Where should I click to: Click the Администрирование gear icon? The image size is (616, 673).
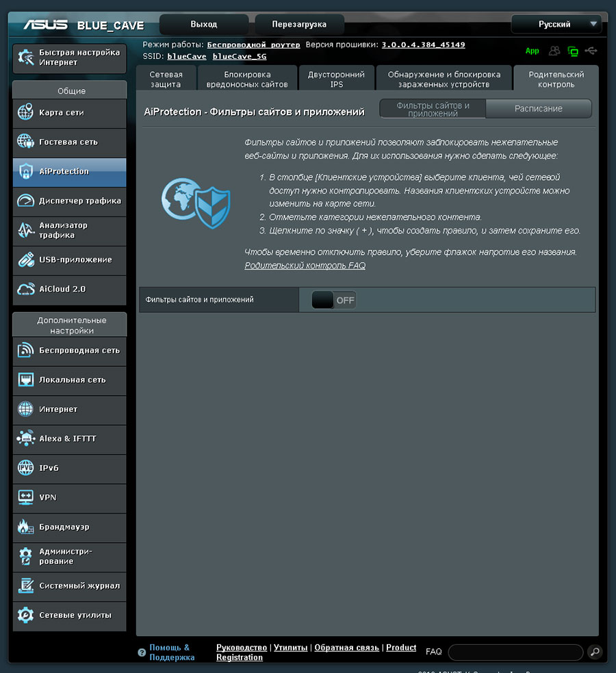tap(26, 556)
